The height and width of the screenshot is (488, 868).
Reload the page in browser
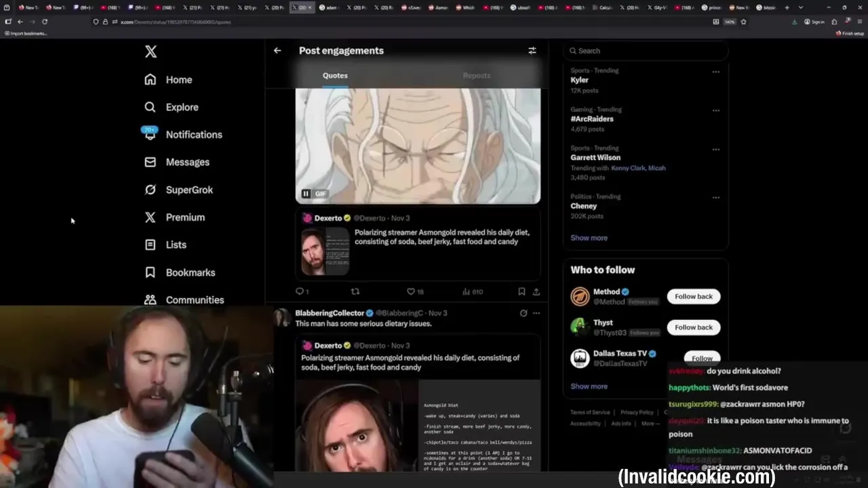pos(45,22)
